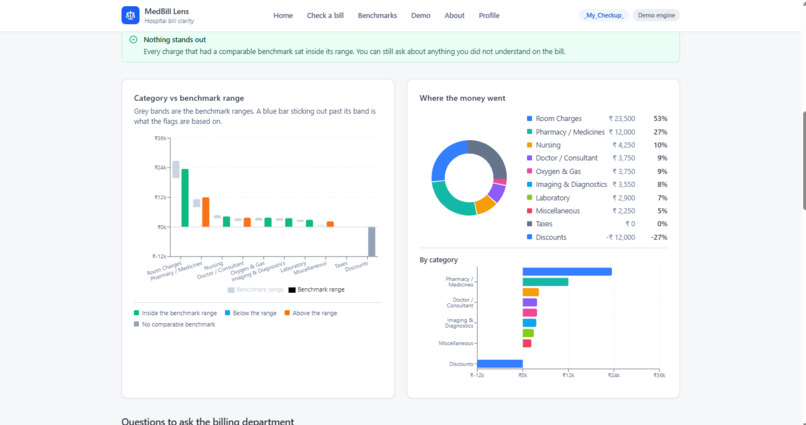Viewport: 806px width, 425px height.
Task: Click the MedBill Lens scales logo icon
Action: tap(131, 15)
